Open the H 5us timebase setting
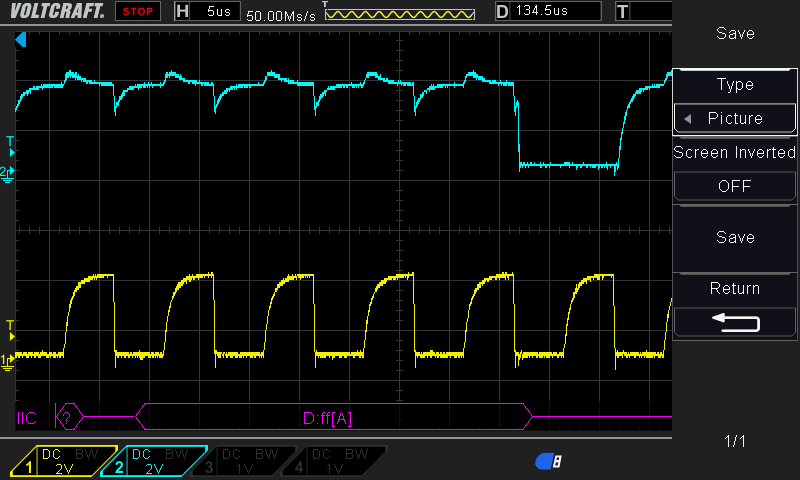The width and height of the screenshot is (800, 480). pyautogui.click(x=208, y=11)
